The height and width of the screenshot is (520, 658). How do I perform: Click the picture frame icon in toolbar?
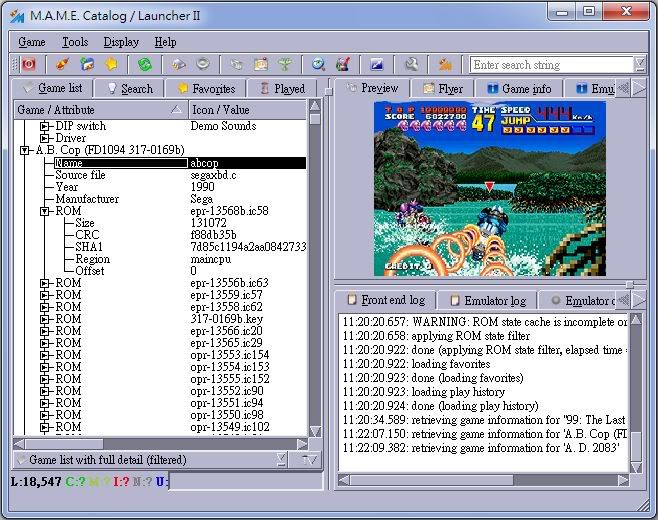click(x=261, y=65)
